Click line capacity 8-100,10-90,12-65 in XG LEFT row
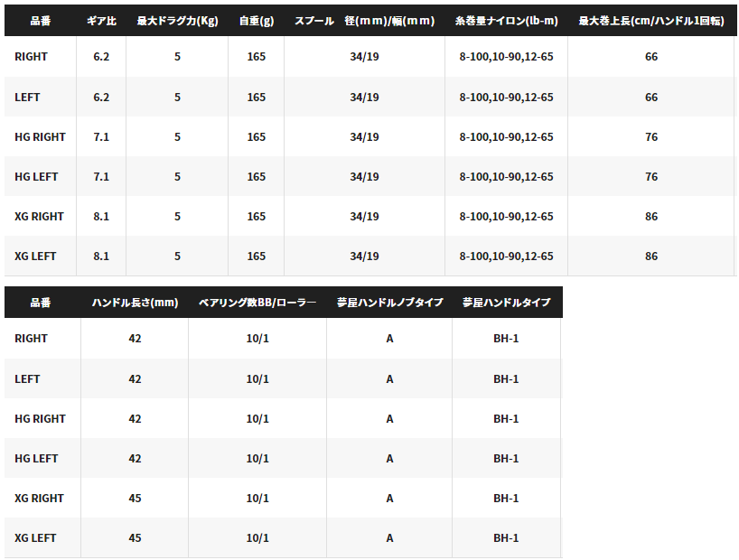 point(506,256)
